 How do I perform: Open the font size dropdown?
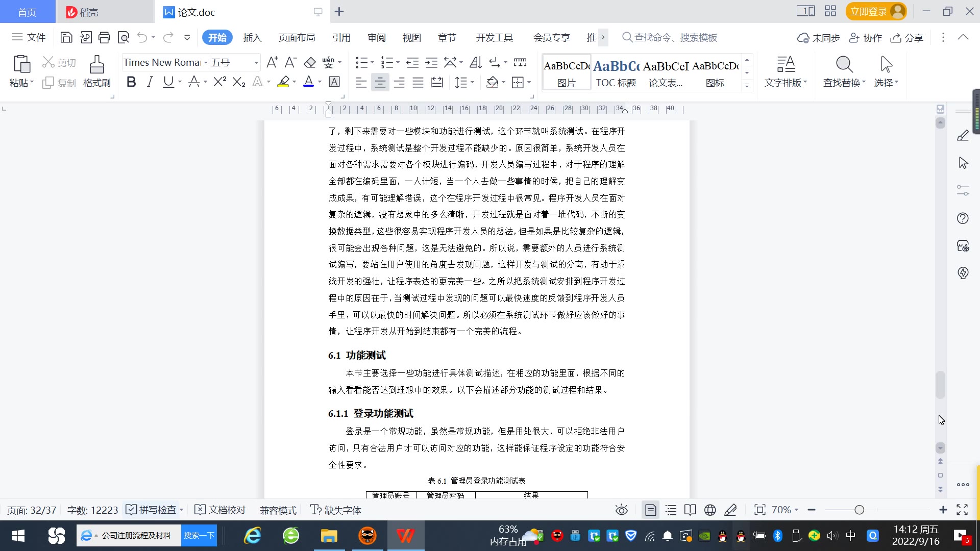(x=256, y=63)
